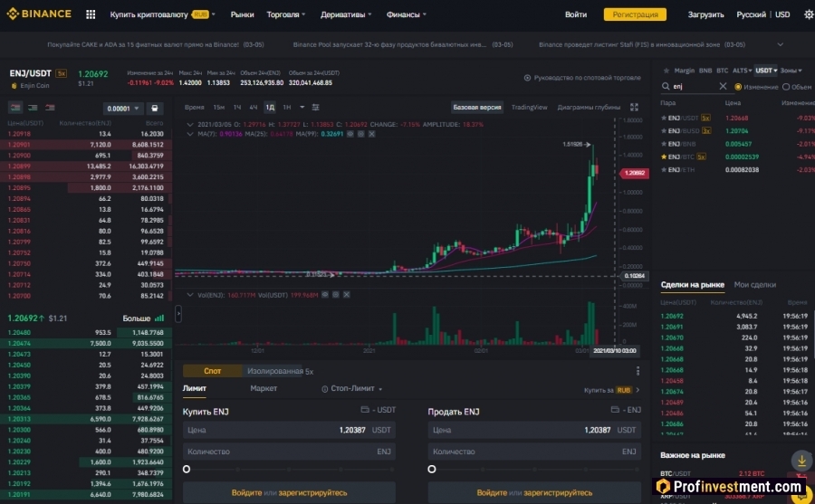Favorite the ENJ/BNB pair star

point(664,144)
